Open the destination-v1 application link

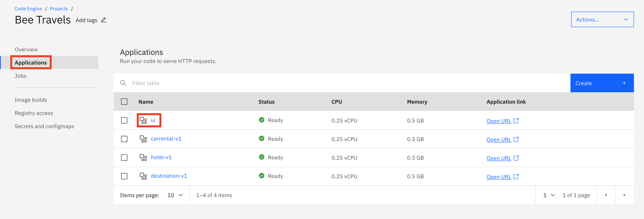(498, 177)
